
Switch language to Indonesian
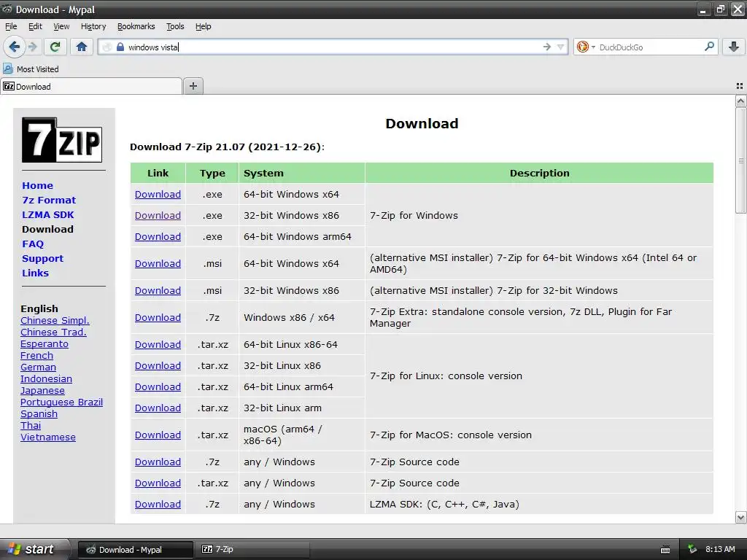coord(46,378)
